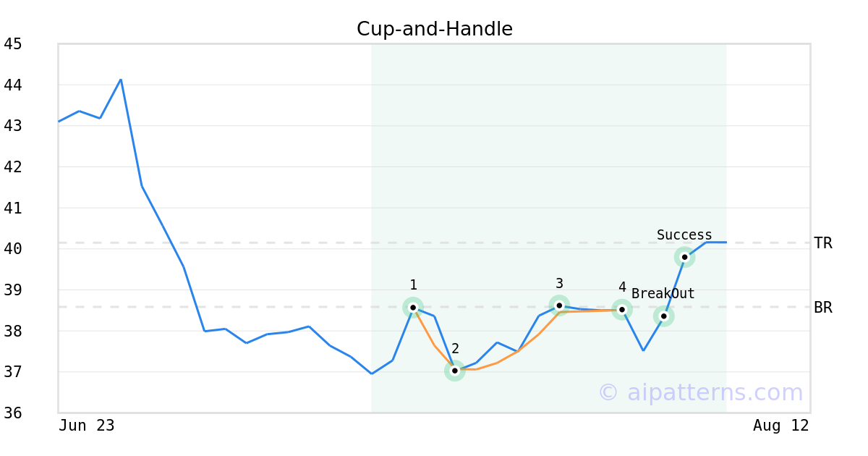Select pattern point marker 3

coord(559,305)
